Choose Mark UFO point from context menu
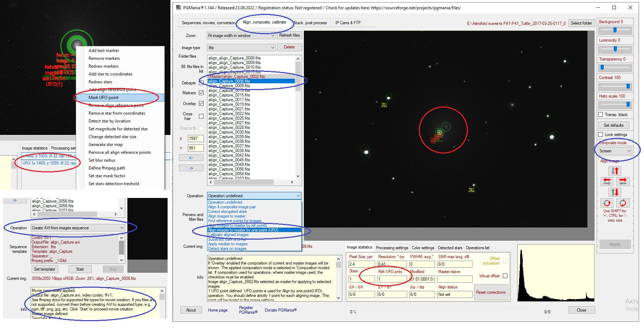The image size is (644, 329). [104, 98]
